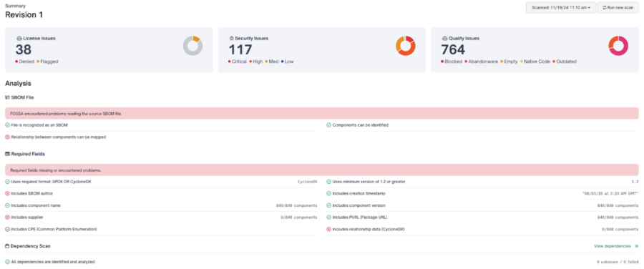
Task: Click the creation timestamp value 08/03/20
Action: [x=611, y=193]
